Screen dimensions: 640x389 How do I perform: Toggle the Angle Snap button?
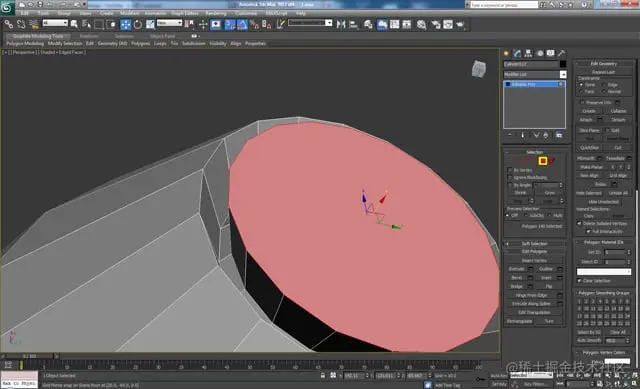coord(242,24)
